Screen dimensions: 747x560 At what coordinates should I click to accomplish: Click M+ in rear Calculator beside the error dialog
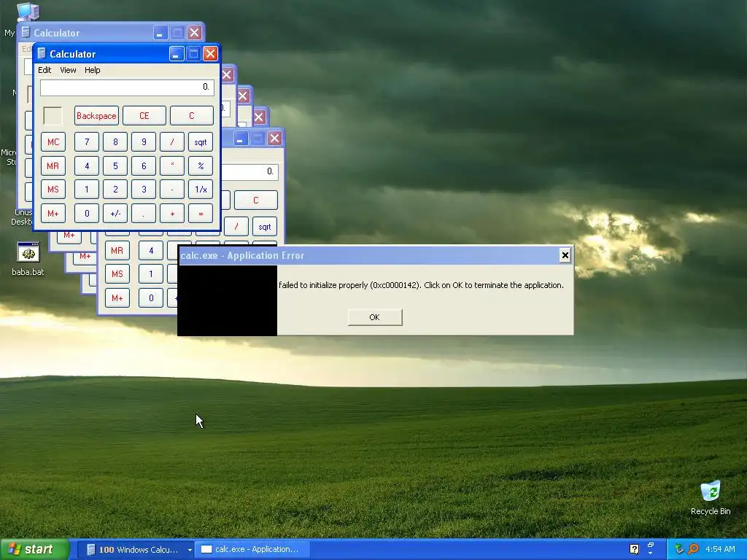tap(117, 298)
